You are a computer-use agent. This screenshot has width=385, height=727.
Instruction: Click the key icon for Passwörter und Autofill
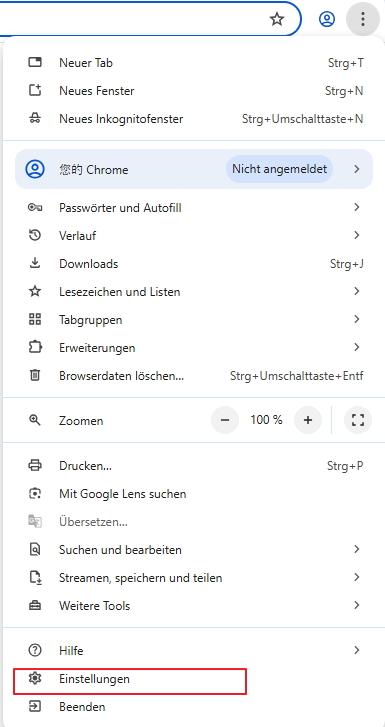[35, 208]
